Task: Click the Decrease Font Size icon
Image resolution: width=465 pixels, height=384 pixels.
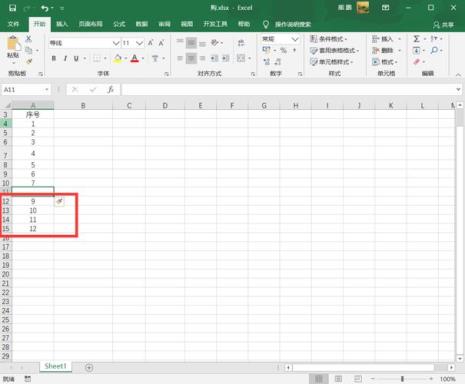Action: click(161, 43)
